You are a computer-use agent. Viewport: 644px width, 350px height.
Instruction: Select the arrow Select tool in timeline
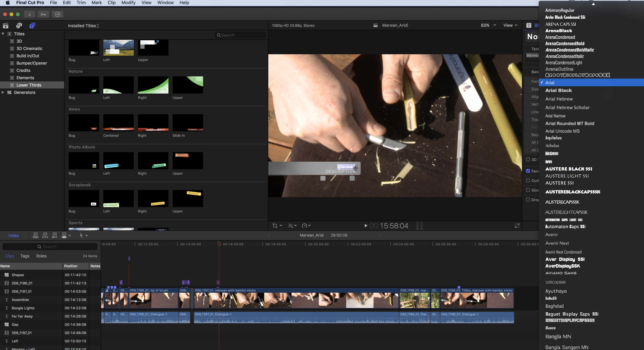coord(81,235)
